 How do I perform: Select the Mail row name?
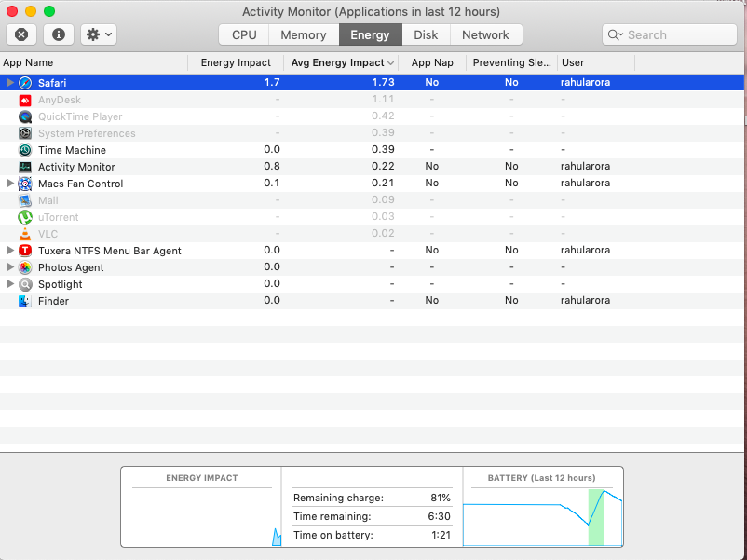pyautogui.click(x=48, y=200)
